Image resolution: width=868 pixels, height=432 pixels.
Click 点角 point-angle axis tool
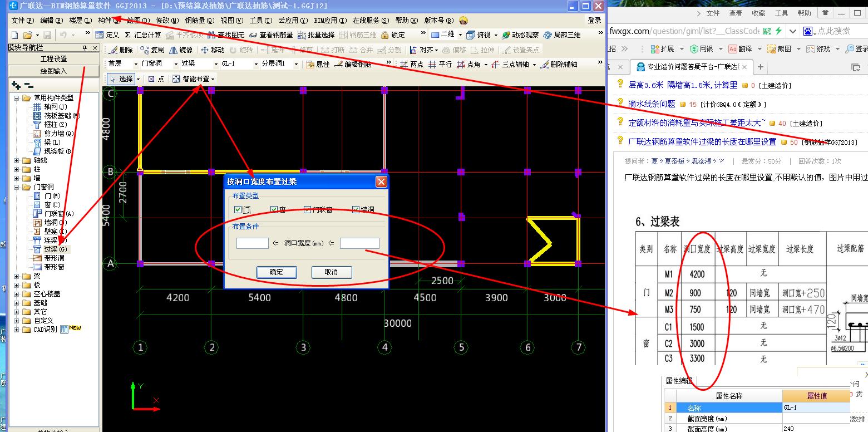coord(471,64)
